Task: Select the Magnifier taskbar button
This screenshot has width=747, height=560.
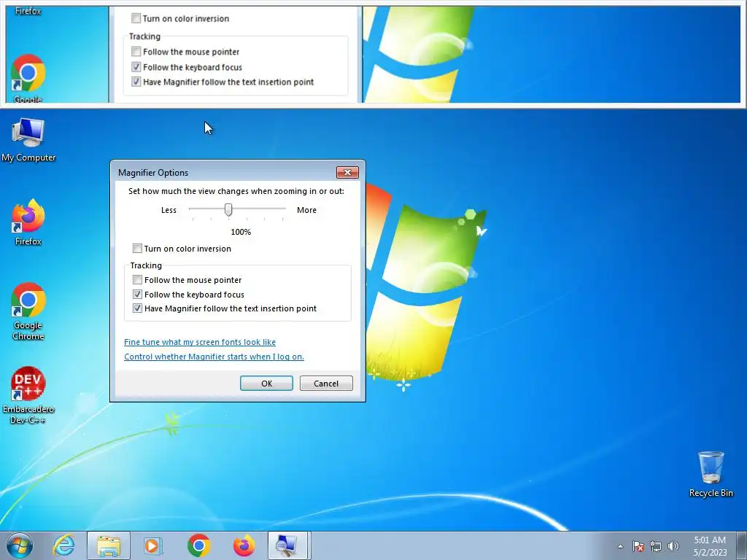Action: 287,545
